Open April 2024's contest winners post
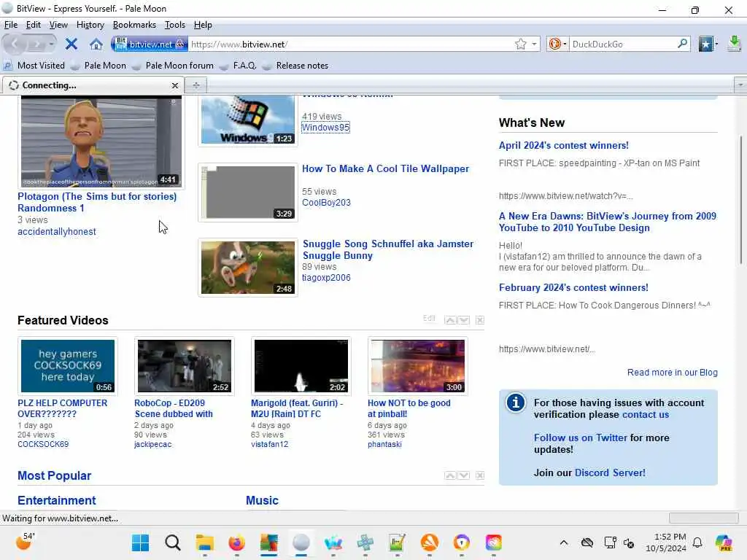Viewport: 747px width, 560px height. click(x=564, y=145)
